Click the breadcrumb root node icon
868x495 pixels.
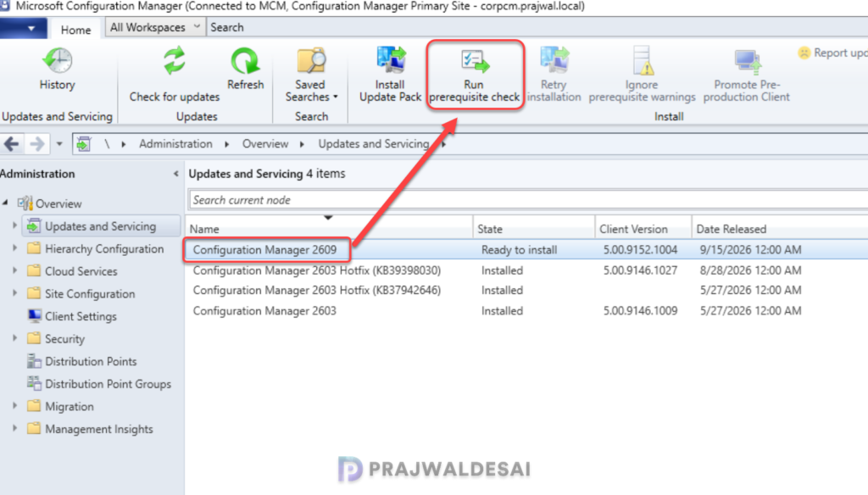84,144
